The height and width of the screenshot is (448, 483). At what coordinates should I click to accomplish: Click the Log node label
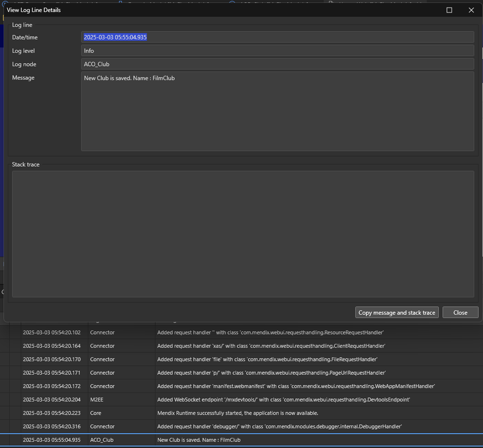click(24, 64)
